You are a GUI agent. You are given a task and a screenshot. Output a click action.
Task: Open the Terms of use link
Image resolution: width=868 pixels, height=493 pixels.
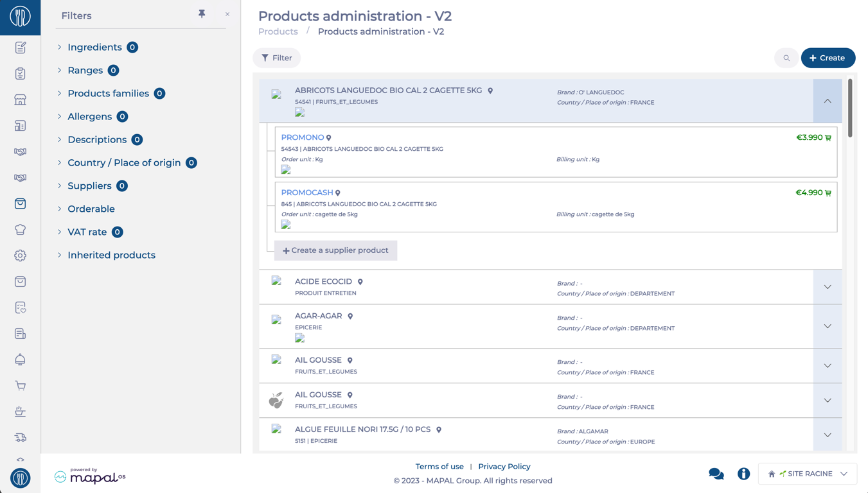[x=439, y=467]
